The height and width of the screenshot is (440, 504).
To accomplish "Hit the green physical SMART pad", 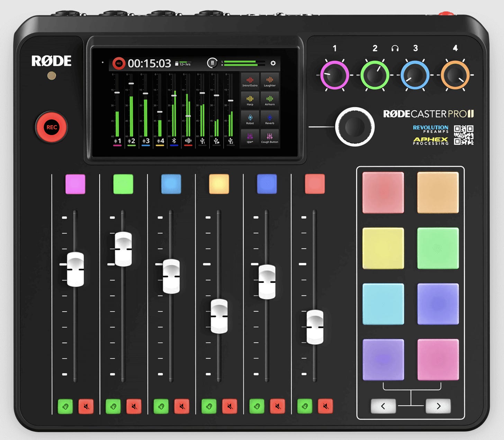I will 438,248.
